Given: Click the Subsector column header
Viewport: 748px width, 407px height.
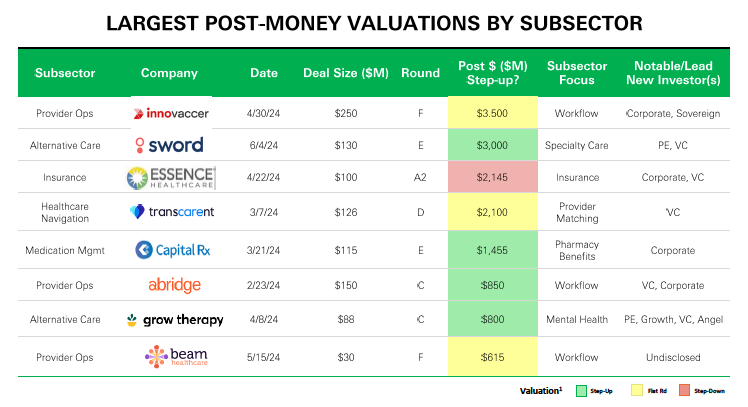Looking at the screenshot, I should tap(65, 73).
